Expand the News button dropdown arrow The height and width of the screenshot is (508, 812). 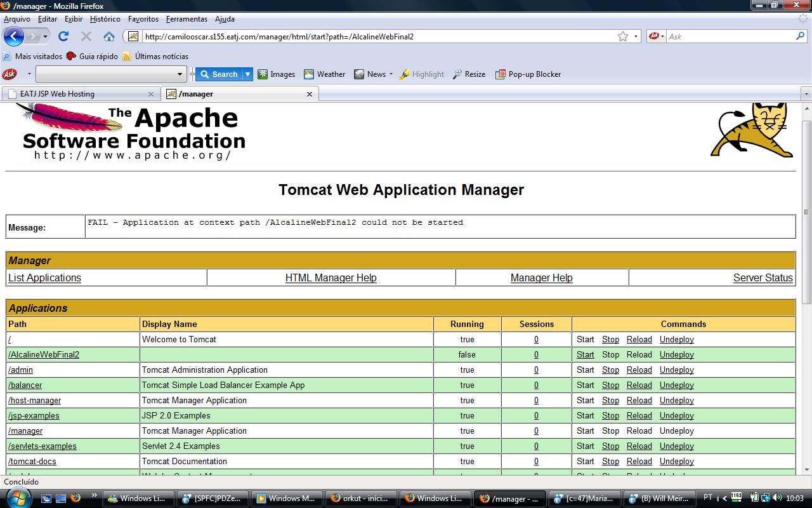(x=391, y=74)
